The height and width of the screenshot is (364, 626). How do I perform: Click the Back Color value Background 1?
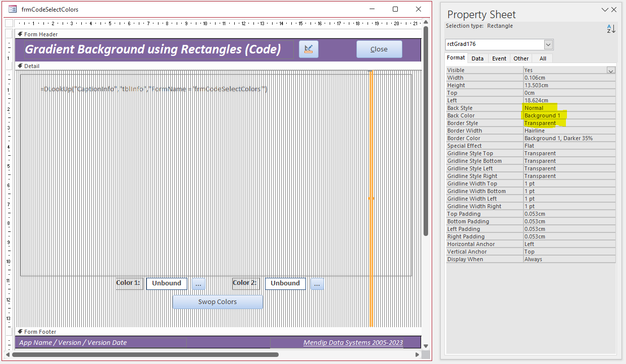(569, 115)
